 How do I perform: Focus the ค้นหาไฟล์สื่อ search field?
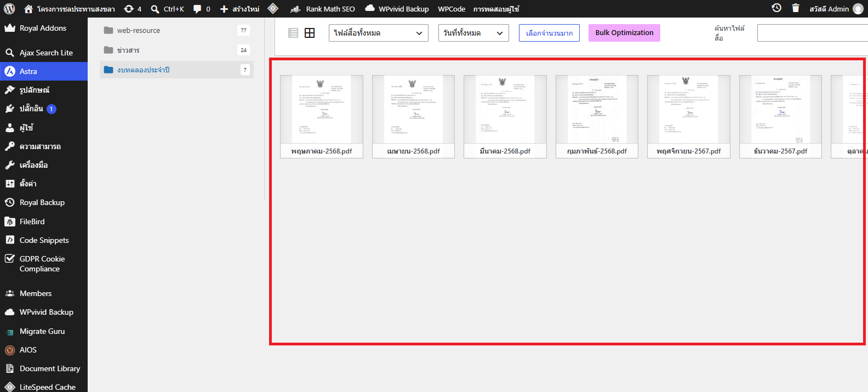point(812,33)
